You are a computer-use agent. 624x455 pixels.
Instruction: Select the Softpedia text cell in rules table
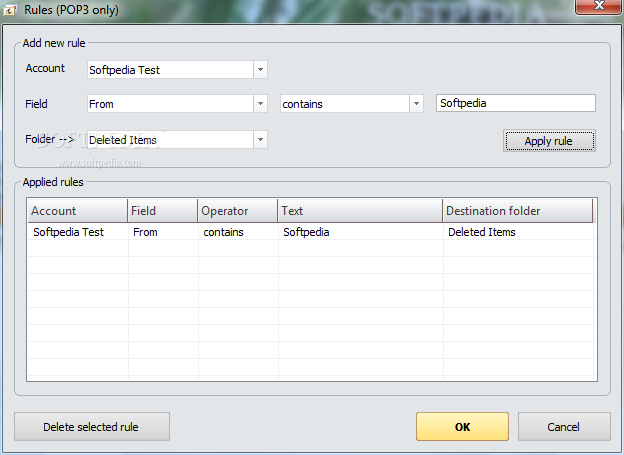361,232
